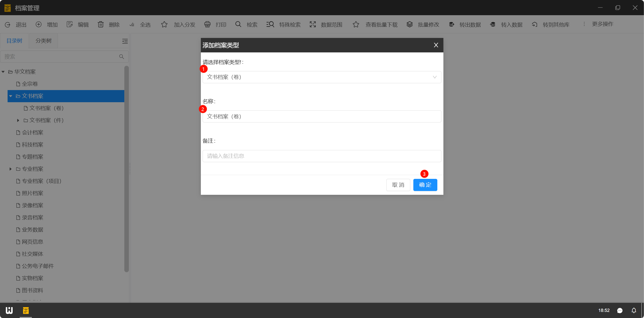Click the 打印 printer icon

207,24
